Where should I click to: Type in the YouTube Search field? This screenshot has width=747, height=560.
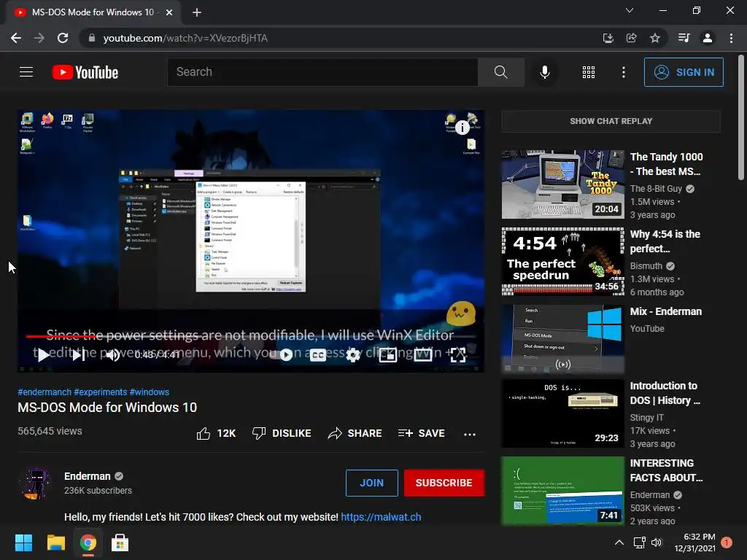[x=322, y=72]
